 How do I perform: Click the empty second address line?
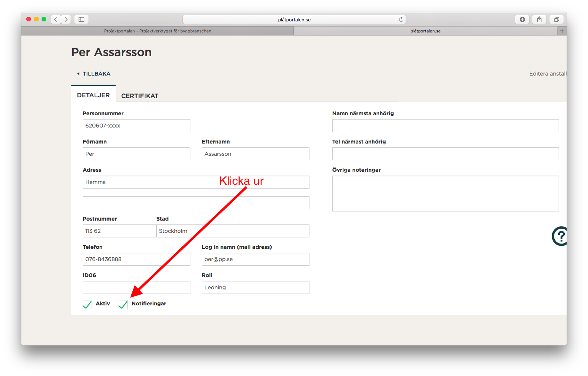click(x=196, y=203)
